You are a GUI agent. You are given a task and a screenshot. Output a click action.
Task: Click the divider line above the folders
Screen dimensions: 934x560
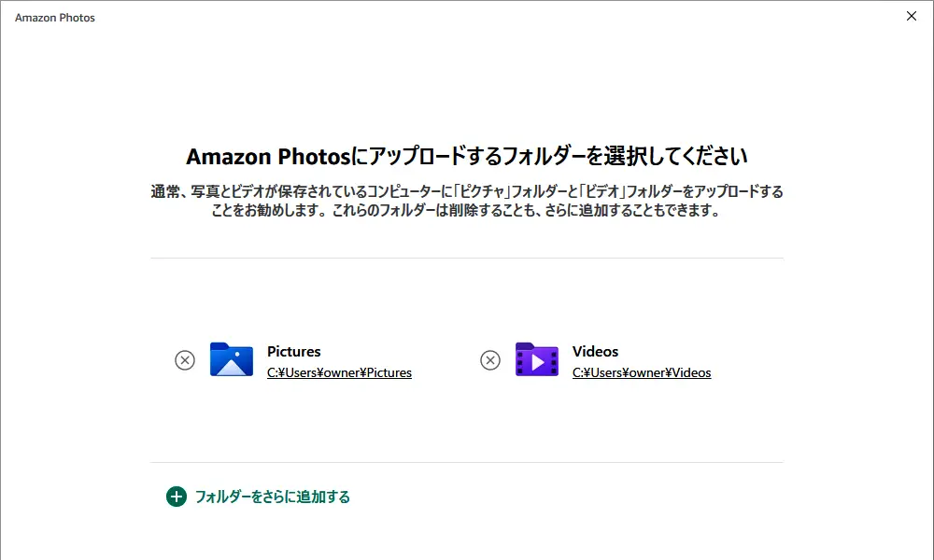coord(467,258)
